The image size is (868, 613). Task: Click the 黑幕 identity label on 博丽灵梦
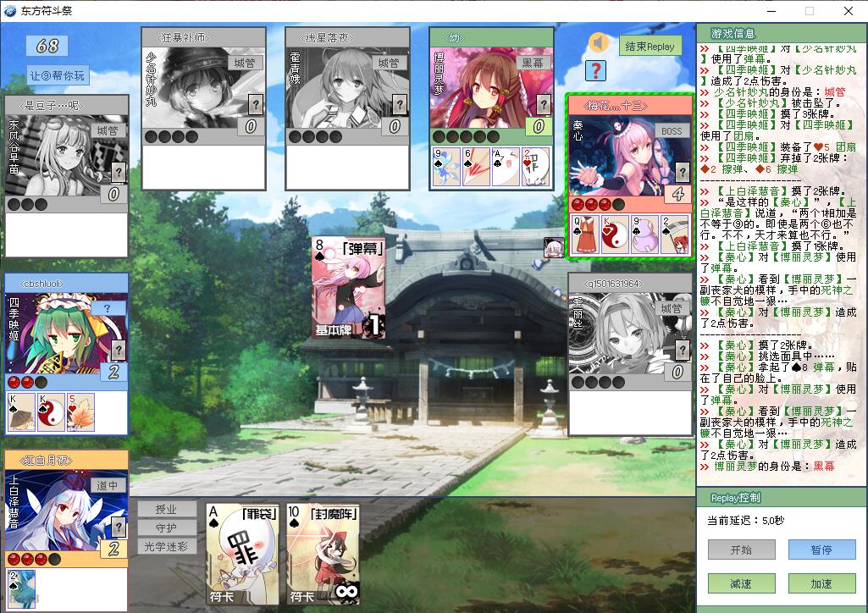[534, 63]
